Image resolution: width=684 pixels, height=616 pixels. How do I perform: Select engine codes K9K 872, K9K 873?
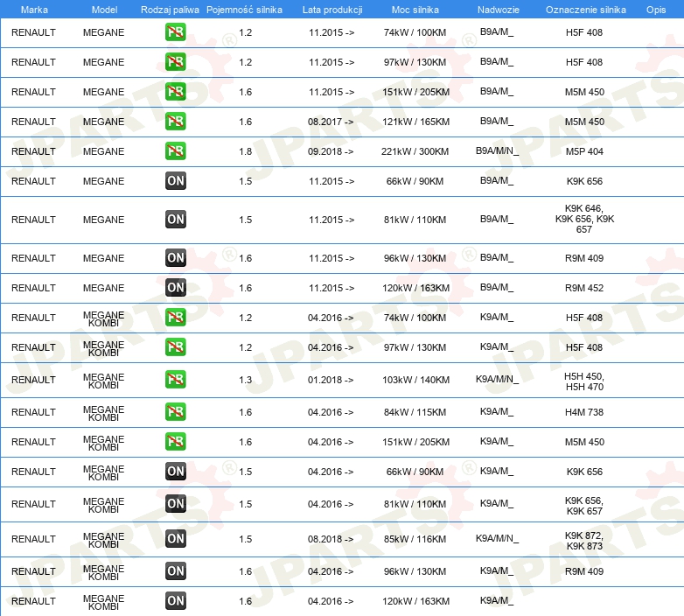584,541
